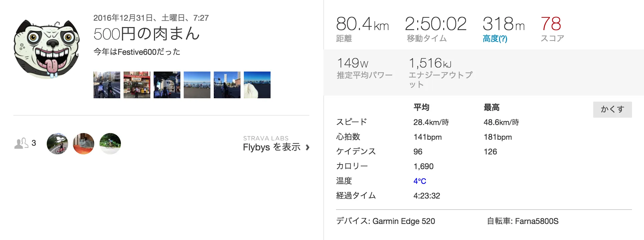Open the 高度(?) elevation help link
The height and width of the screenshot is (240, 644).
tap(495, 38)
